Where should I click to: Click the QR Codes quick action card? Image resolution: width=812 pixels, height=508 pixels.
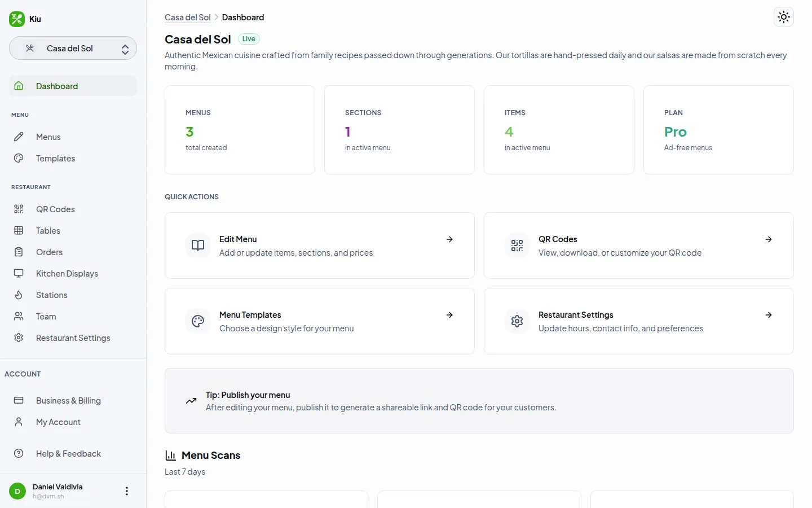pos(639,246)
